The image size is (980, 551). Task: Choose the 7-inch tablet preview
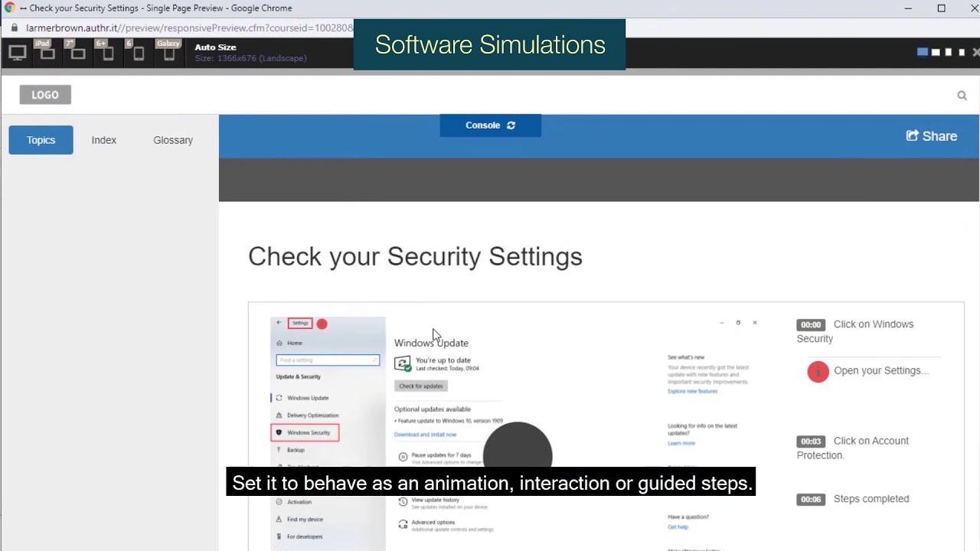click(77, 51)
